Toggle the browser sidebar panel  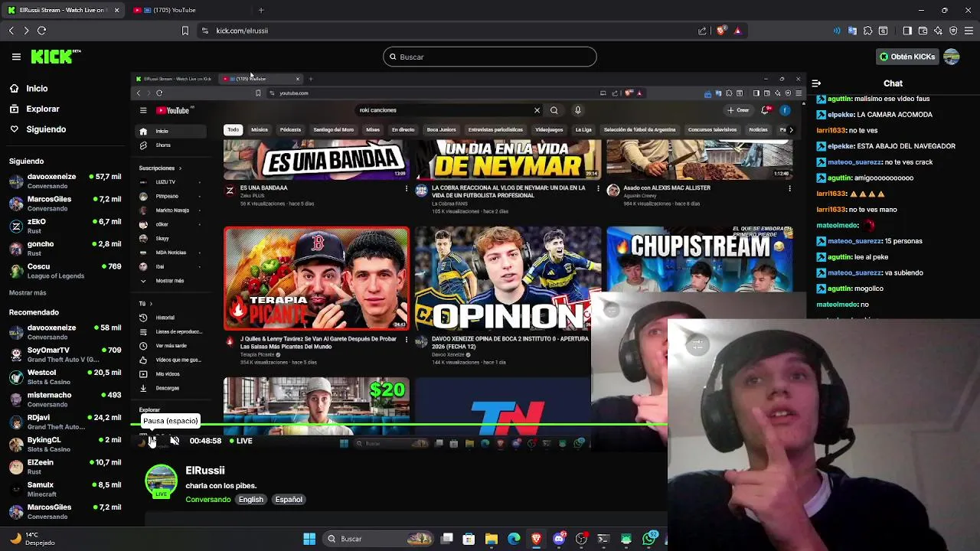(x=907, y=31)
